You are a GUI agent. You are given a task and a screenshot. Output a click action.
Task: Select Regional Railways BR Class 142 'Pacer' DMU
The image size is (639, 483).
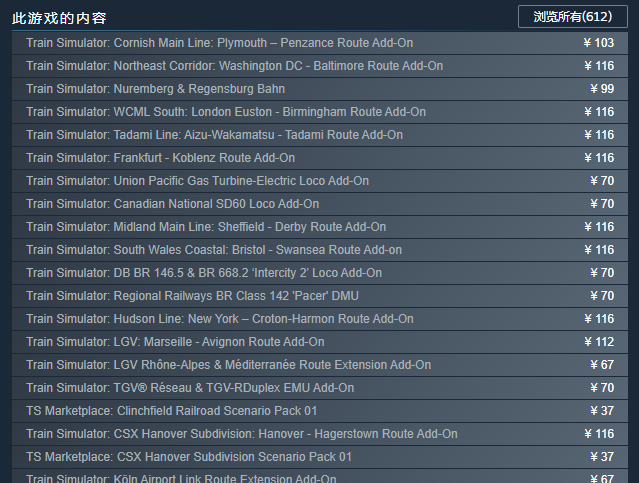pos(320,296)
